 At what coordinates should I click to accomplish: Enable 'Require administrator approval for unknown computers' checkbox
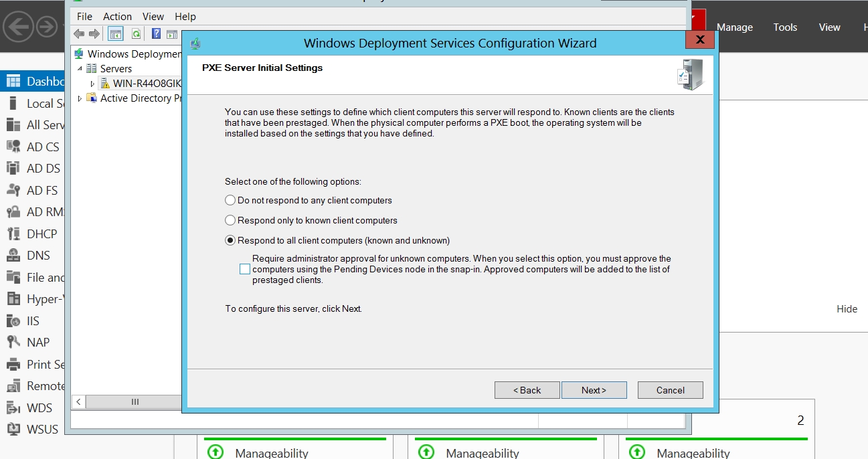tap(245, 270)
